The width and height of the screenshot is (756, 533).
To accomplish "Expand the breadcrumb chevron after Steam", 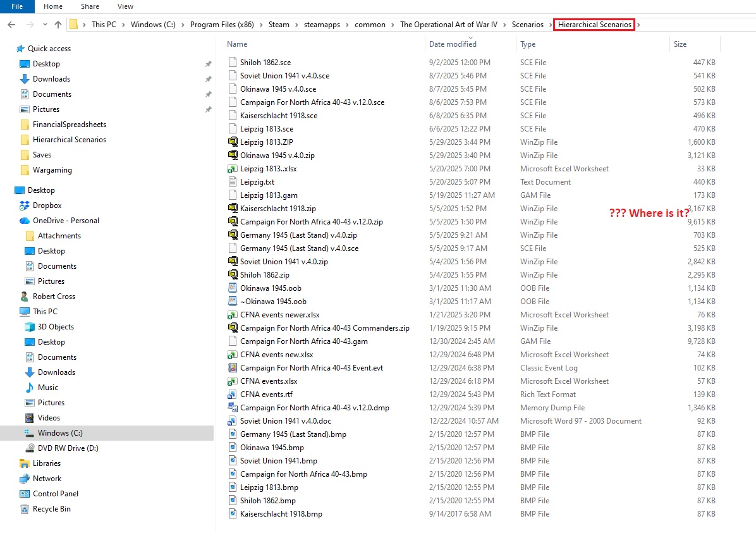I will click(297, 24).
